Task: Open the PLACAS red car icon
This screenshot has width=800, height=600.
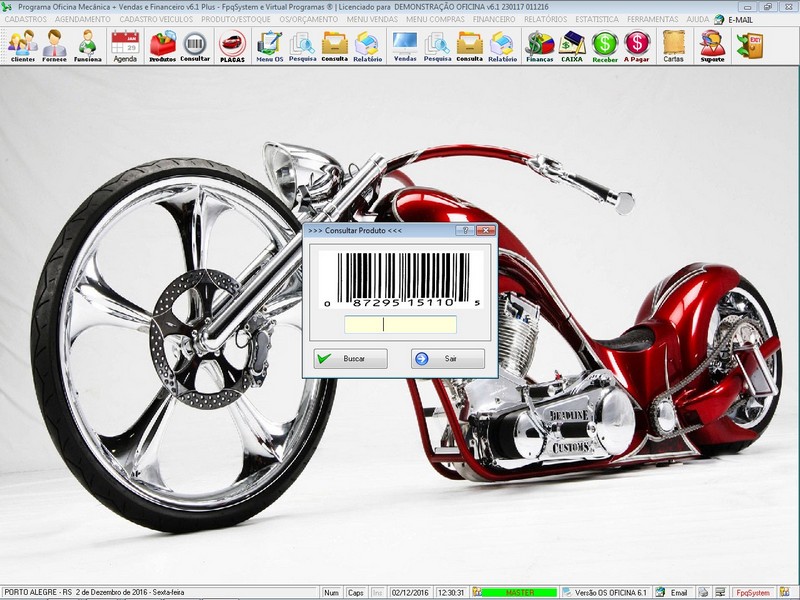Action: (233, 46)
